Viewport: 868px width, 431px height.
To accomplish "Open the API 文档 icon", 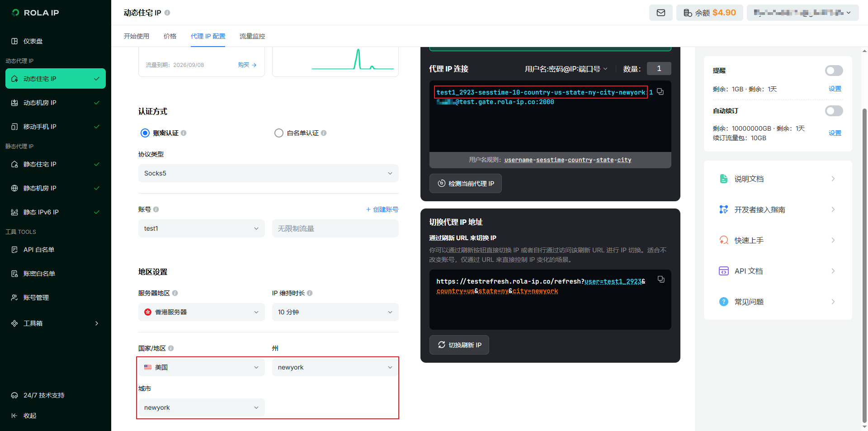I will [723, 271].
